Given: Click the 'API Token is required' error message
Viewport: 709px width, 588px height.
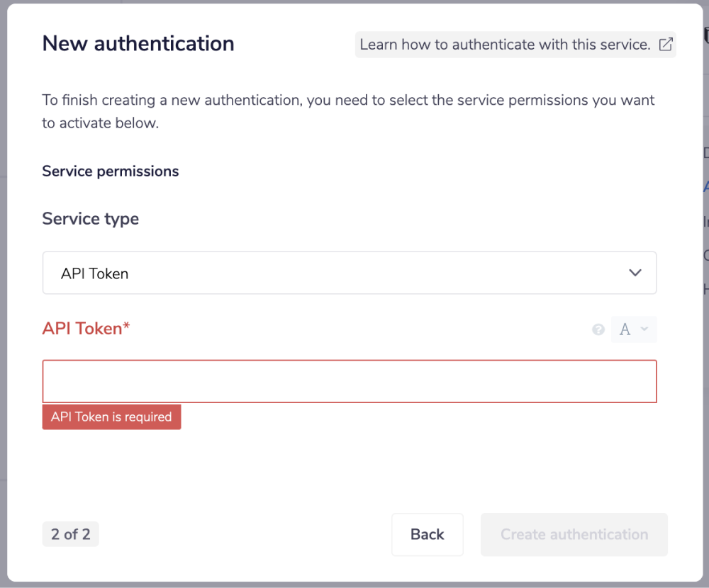Looking at the screenshot, I should (x=111, y=417).
